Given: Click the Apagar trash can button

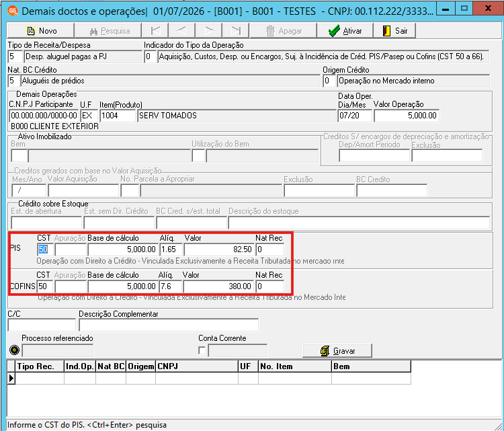Looking at the screenshot, I should 283,30.
